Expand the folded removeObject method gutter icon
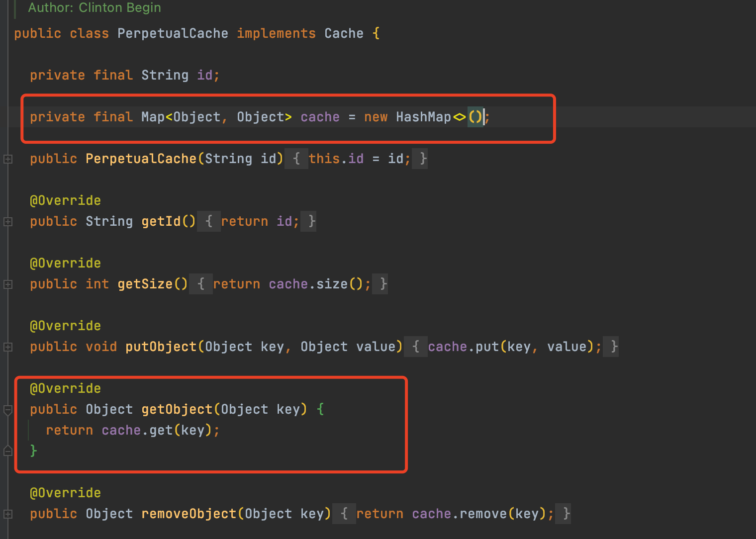 click(8, 514)
